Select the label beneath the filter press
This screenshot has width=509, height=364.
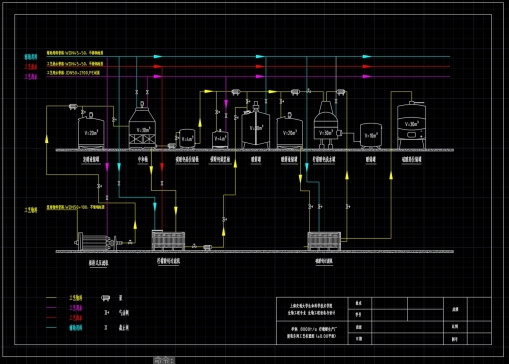point(98,263)
